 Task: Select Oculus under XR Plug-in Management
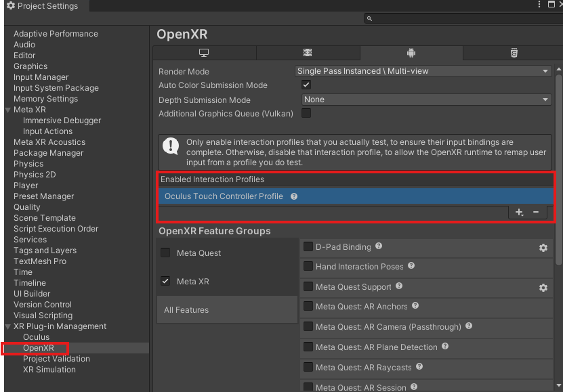tap(37, 337)
